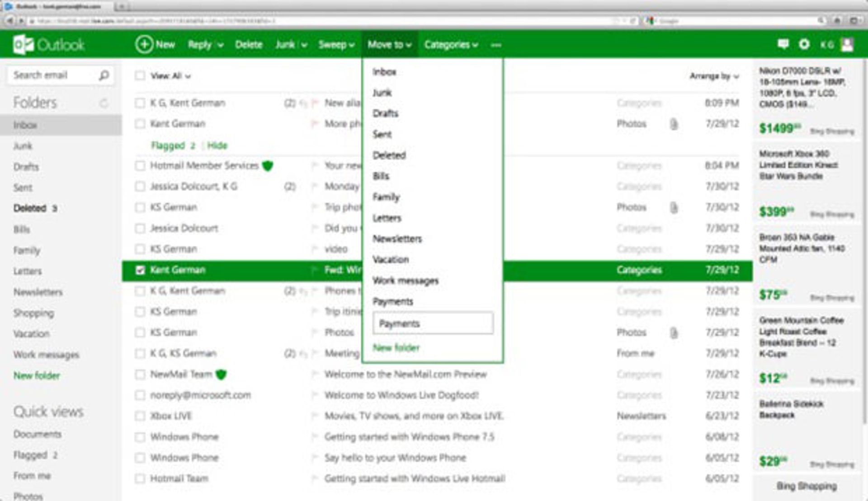
Task: Click New folder link in sidebar
Action: click(37, 375)
